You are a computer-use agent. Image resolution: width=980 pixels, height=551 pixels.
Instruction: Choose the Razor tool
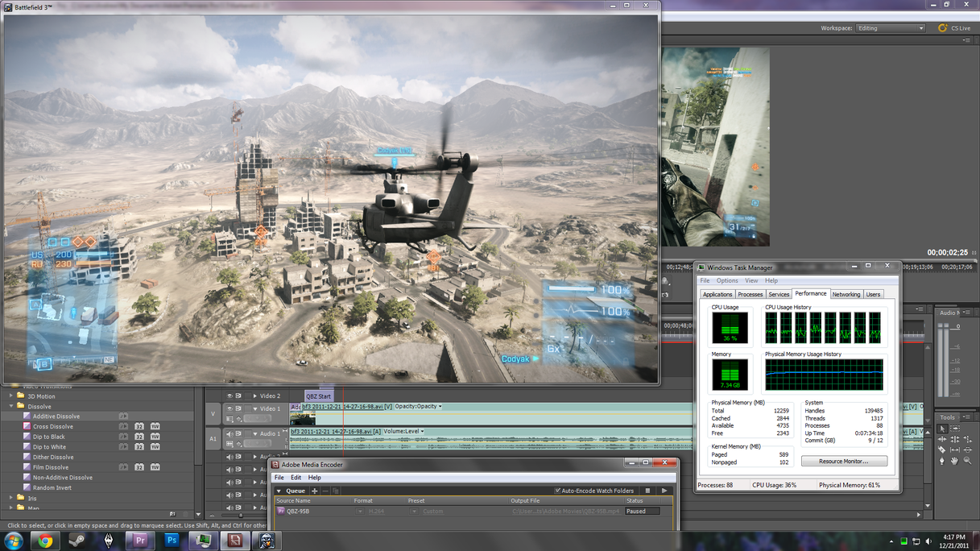942,450
